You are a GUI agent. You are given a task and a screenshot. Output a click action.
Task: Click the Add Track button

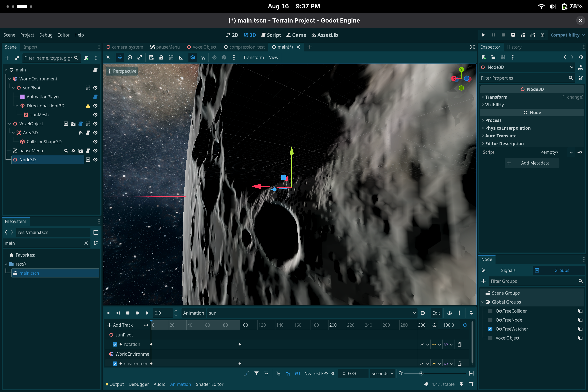(120, 325)
